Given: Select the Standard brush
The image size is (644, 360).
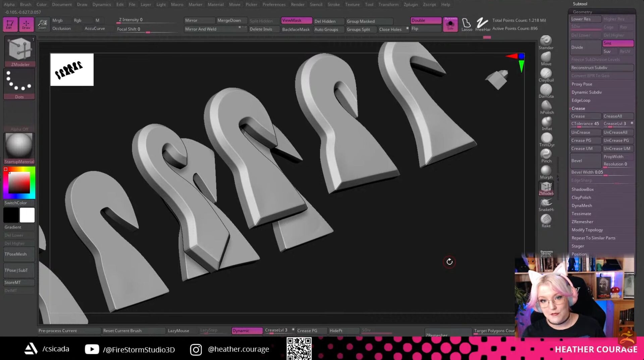Looking at the screenshot, I should point(546,42).
